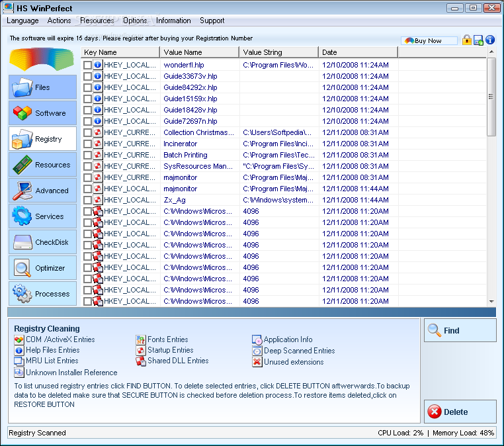The height and width of the screenshot is (446, 504).
Task: Click the HS WinPerfect title bar icon
Action: [9, 8]
